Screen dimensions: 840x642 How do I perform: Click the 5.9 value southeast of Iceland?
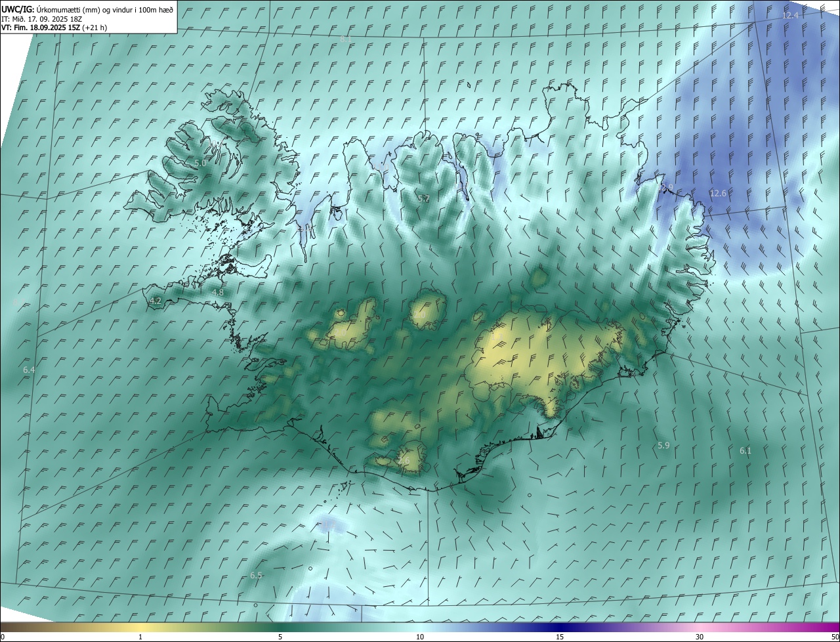663,445
